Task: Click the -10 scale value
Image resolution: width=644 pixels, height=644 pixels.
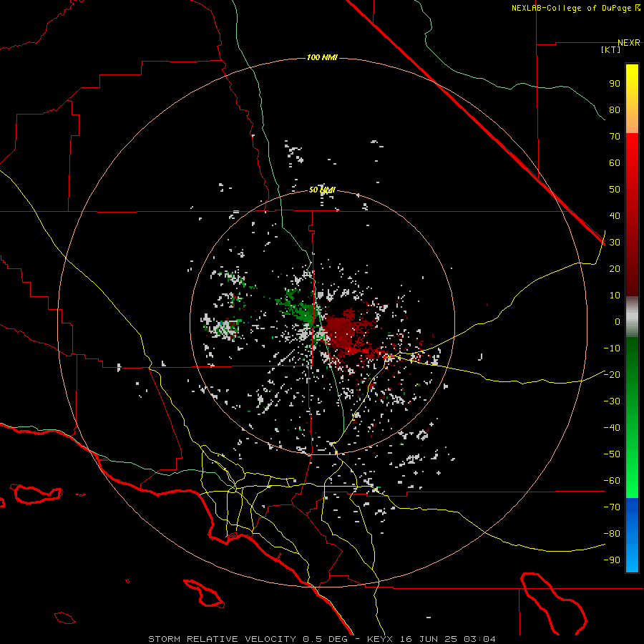Action: click(612, 348)
